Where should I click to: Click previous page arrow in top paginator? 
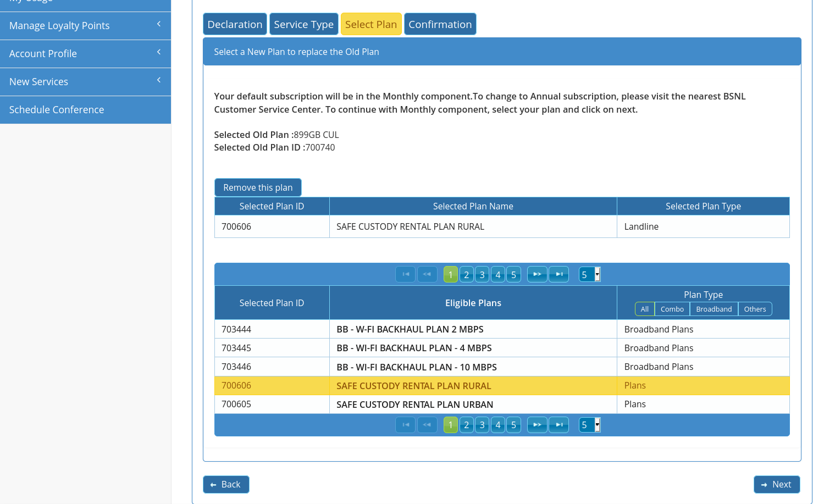click(427, 274)
